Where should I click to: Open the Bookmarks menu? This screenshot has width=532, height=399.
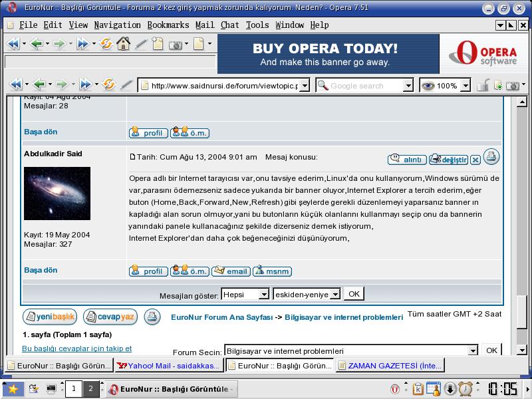coord(168,25)
